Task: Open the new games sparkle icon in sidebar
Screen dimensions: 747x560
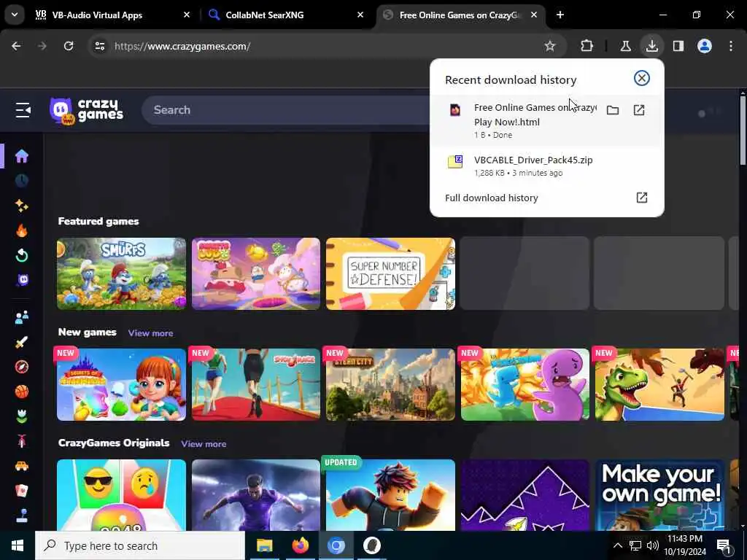Action: pos(21,206)
